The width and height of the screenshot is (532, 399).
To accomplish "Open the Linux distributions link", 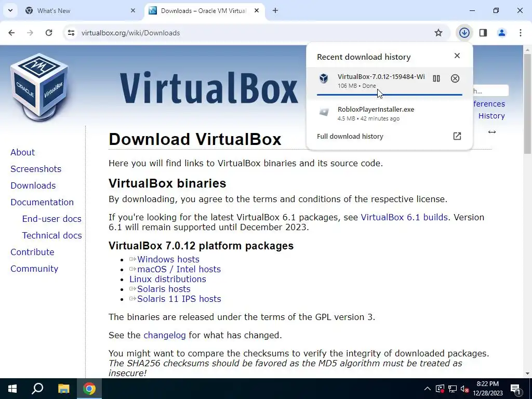I will 168,279.
